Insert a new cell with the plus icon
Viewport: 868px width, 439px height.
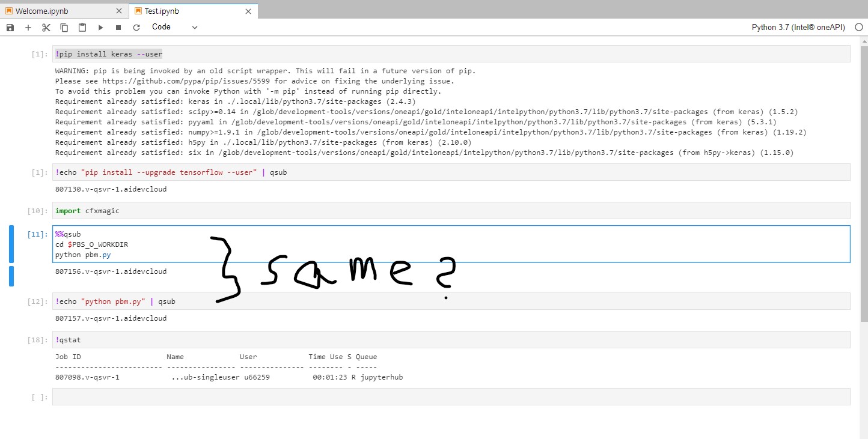[28, 27]
